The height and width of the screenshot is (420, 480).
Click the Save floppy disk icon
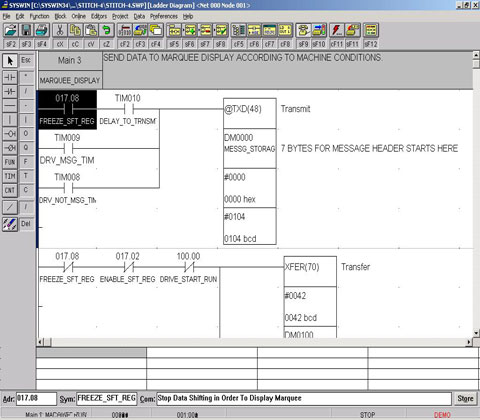pos(26,31)
